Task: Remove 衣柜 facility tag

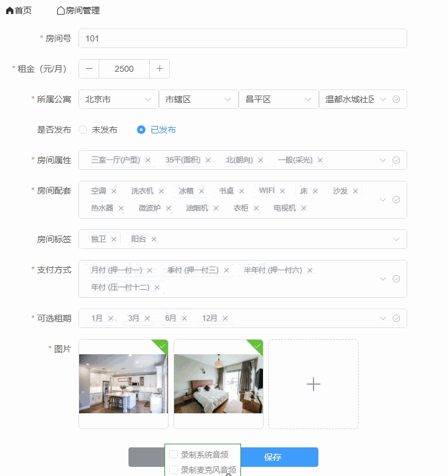Action: click(x=256, y=208)
